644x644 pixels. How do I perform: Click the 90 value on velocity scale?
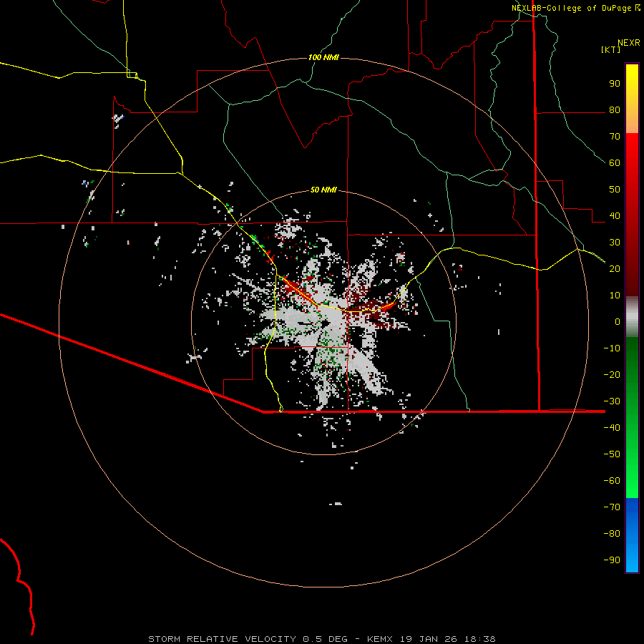click(x=615, y=84)
